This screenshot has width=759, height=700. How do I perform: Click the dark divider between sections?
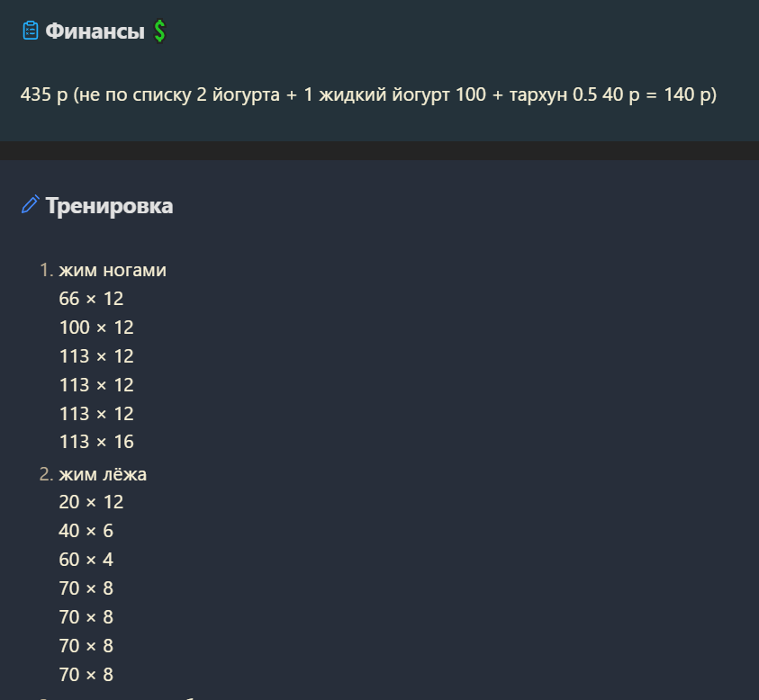coord(380,150)
